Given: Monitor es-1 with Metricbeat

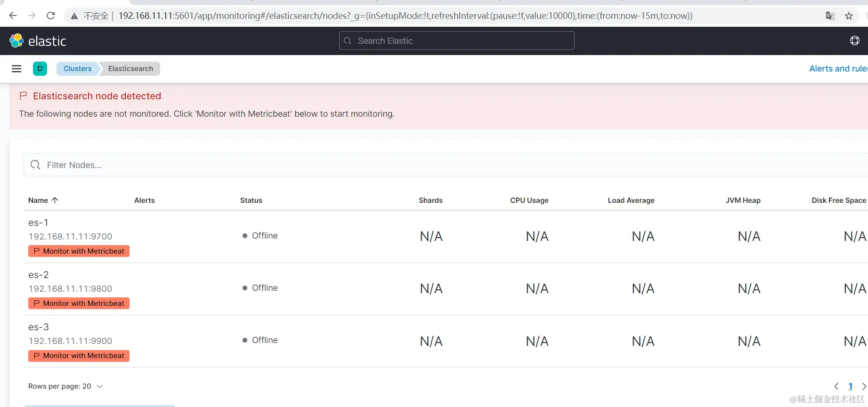Looking at the screenshot, I should pyautogui.click(x=79, y=251).
